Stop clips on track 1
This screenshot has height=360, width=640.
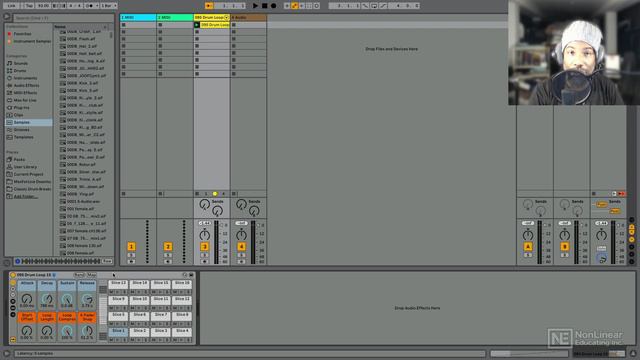[x=124, y=194]
